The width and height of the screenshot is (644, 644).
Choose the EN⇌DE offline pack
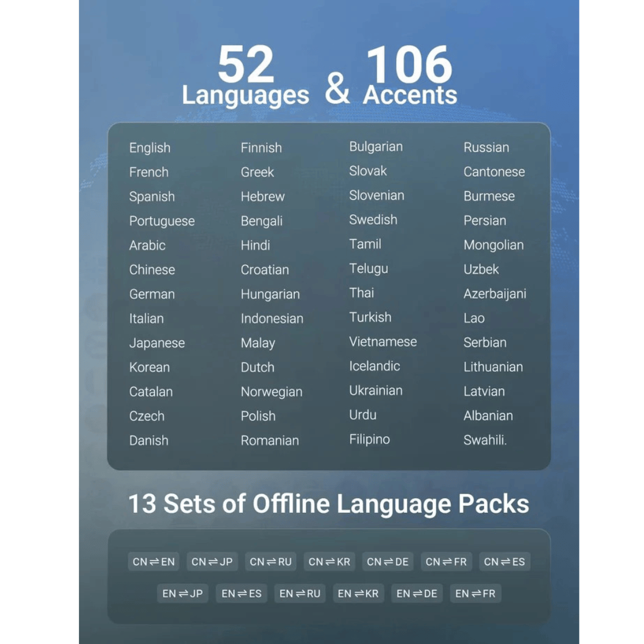417,594
